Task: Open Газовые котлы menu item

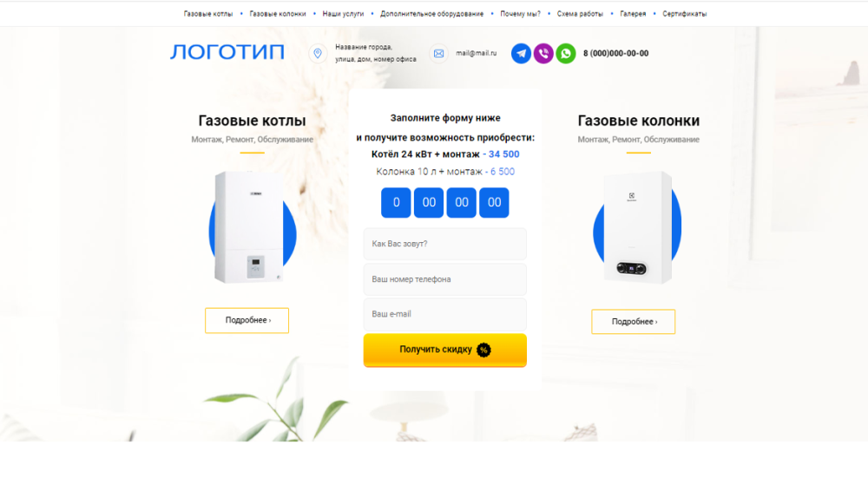Action: [208, 14]
